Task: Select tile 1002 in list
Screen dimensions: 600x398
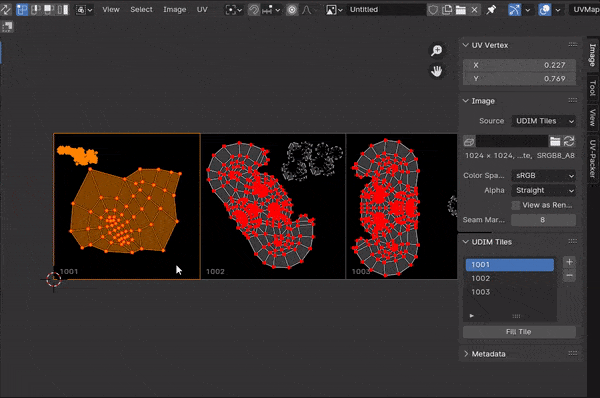Action: [510, 279]
